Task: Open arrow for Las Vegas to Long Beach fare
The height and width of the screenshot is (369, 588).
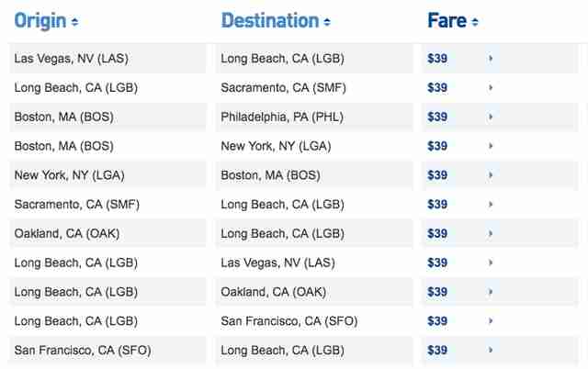Action: click(490, 59)
